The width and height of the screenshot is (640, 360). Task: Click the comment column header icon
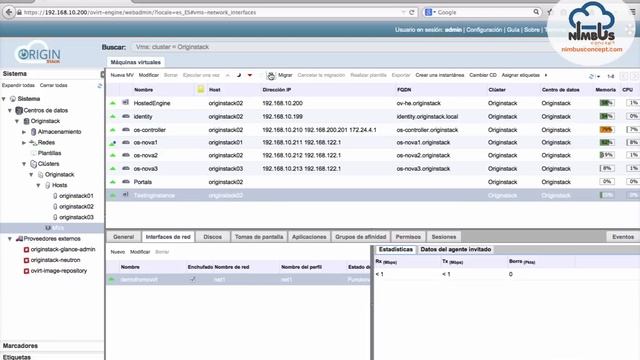click(200, 89)
